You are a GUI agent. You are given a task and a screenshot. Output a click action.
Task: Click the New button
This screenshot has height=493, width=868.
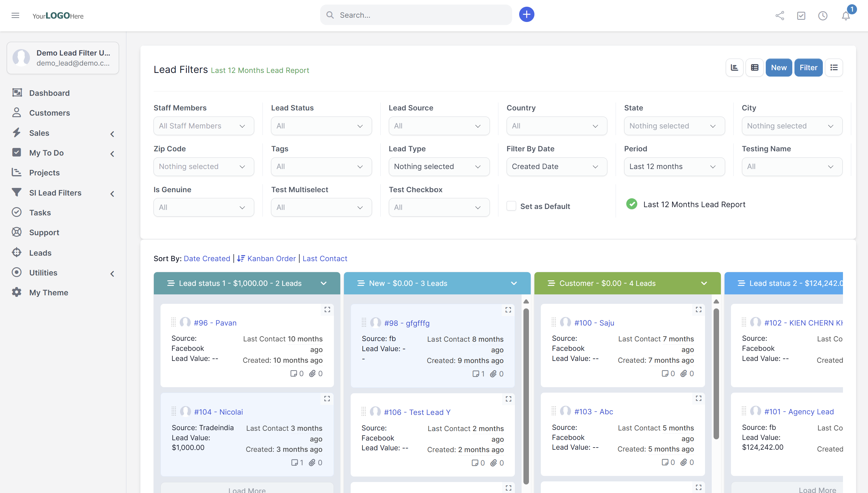[x=779, y=67]
